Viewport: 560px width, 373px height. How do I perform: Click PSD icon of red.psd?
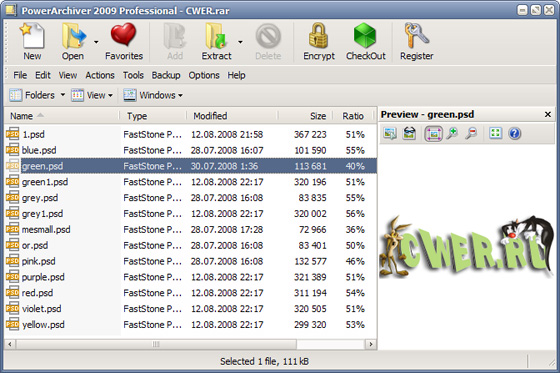(12, 293)
